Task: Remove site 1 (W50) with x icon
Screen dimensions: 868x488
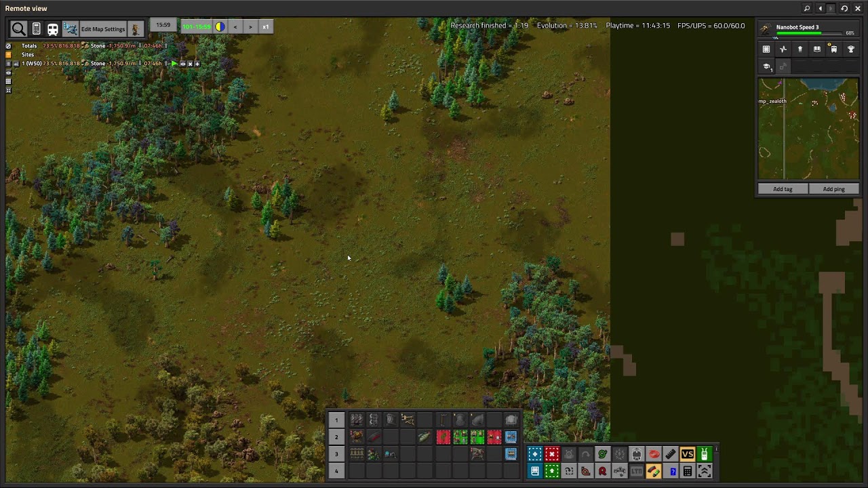Action: coord(191,64)
